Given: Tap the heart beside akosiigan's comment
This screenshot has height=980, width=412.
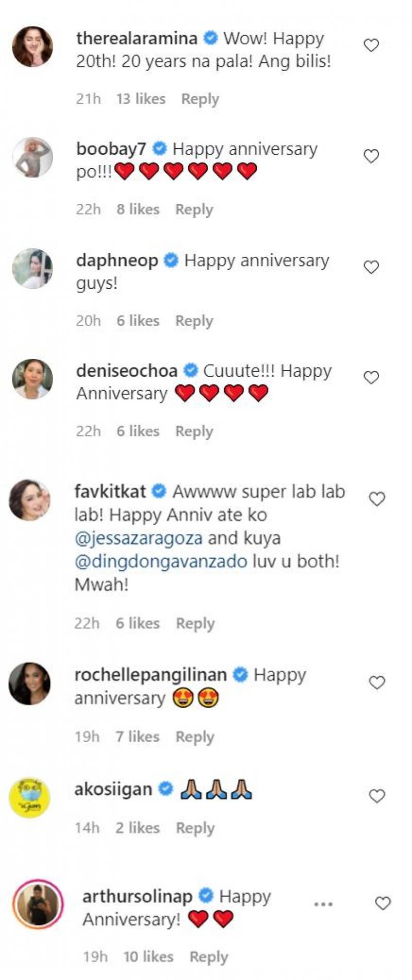Looking at the screenshot, I should pos(377,796).
